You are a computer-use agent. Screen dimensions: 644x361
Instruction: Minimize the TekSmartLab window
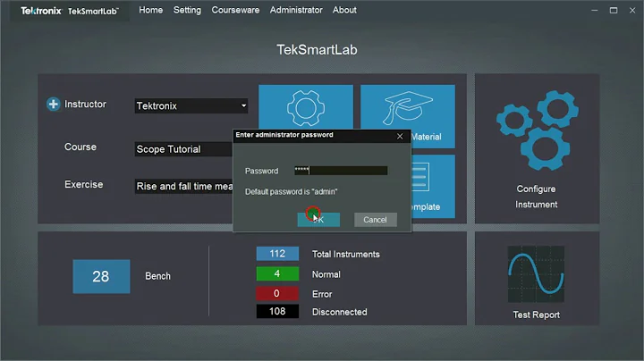tap(594, 10)
